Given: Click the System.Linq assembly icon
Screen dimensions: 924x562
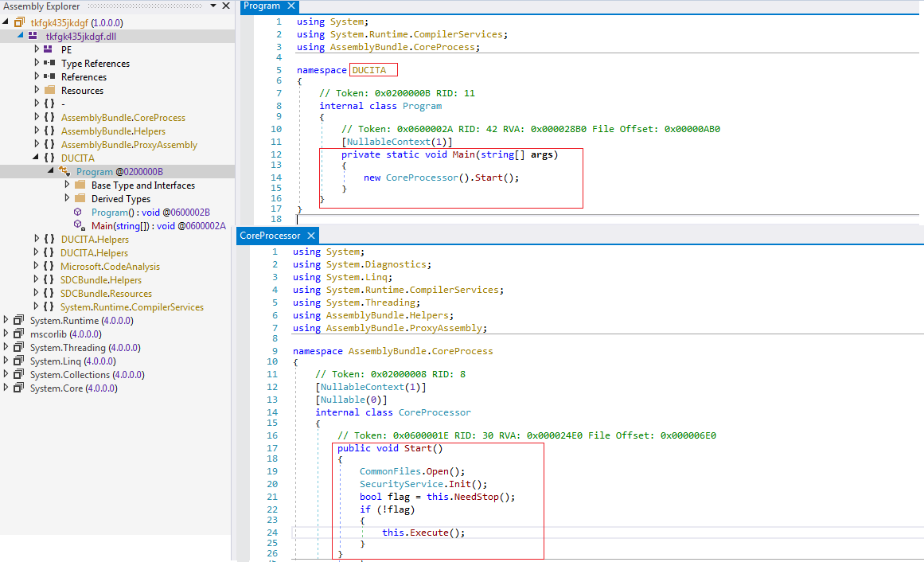Looking at the screenshot, I should coord(19,361).
